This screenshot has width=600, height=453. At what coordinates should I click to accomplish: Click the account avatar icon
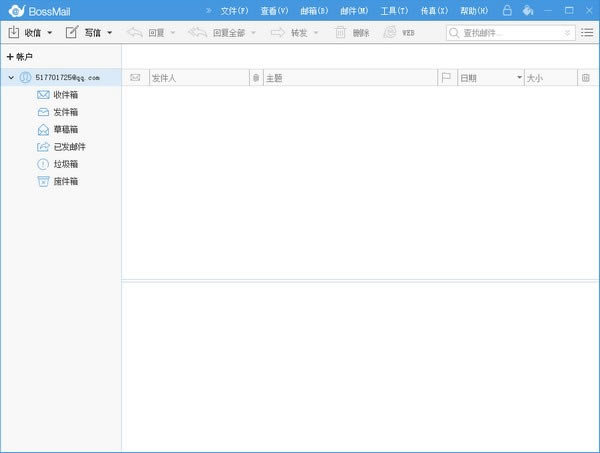(25, 78)
